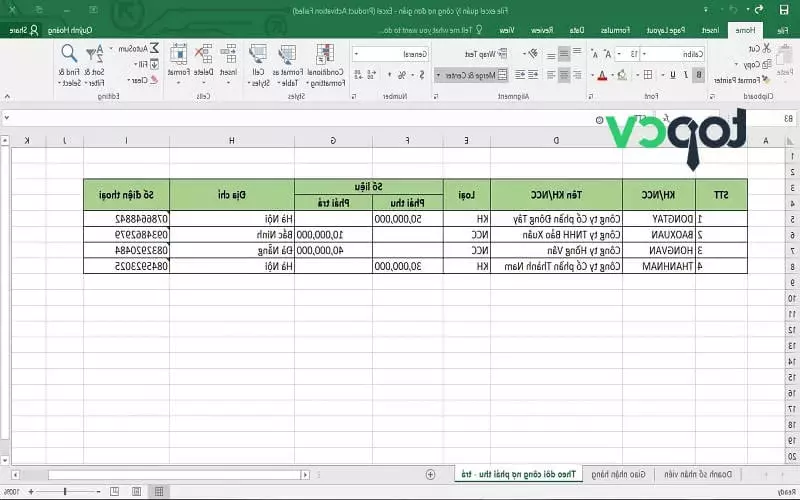The height and width of the screenshot is (500, 800).
Task: Toggle Underline formatting
Action: click(x=670, y=75)
